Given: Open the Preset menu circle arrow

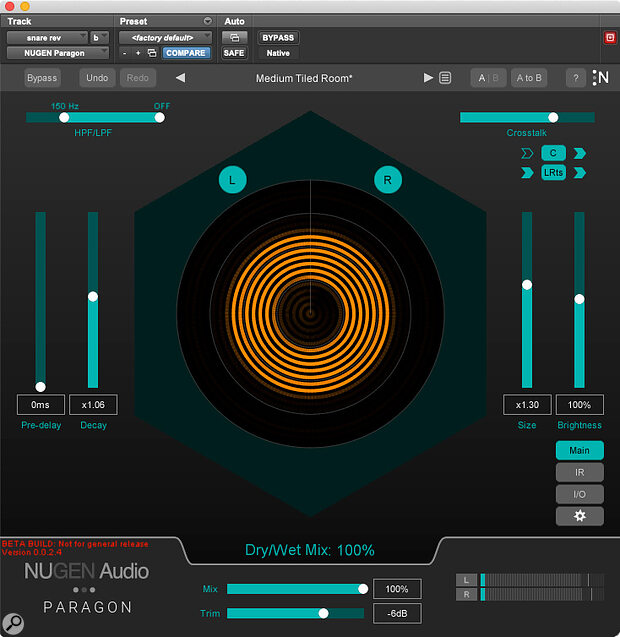Looking at the screenshot, I should pos(208,21).
